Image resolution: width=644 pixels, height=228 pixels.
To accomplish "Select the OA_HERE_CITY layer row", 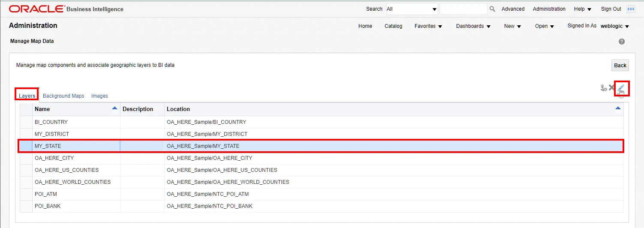I will coord(322,158).
